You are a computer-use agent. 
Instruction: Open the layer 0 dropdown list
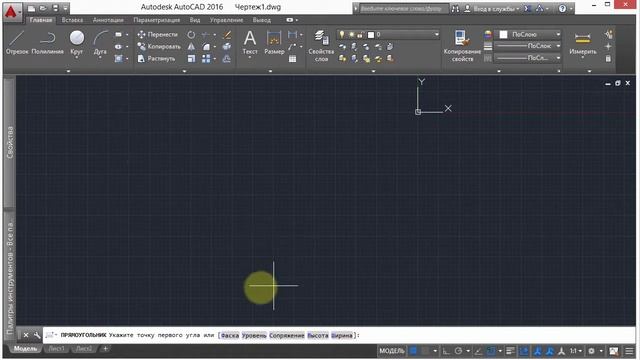(436, 35)
